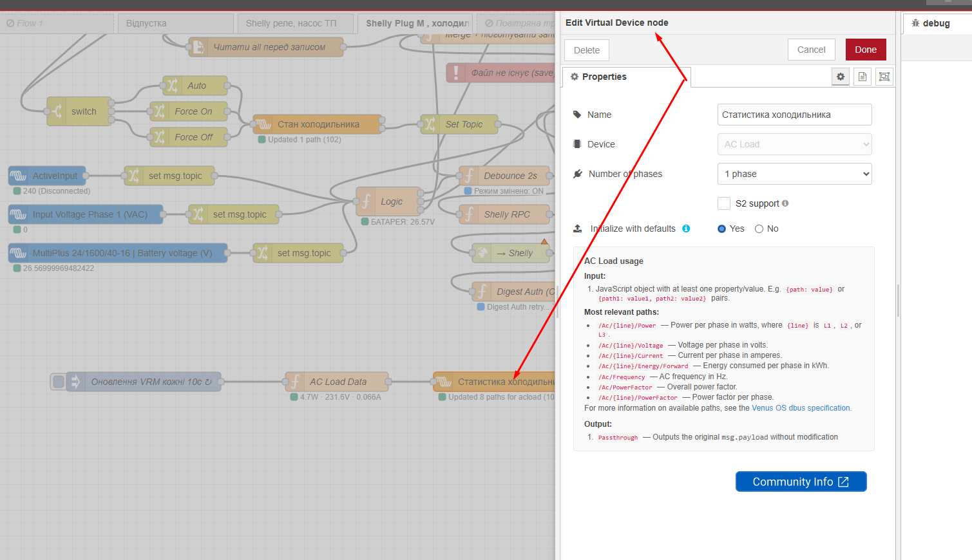Click the Done button

click(x=865, y=50)
